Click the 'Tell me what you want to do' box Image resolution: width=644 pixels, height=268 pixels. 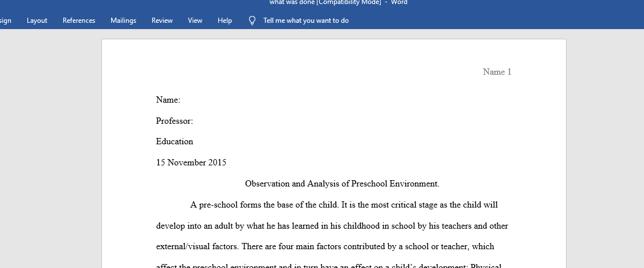[x=306, y=21]
